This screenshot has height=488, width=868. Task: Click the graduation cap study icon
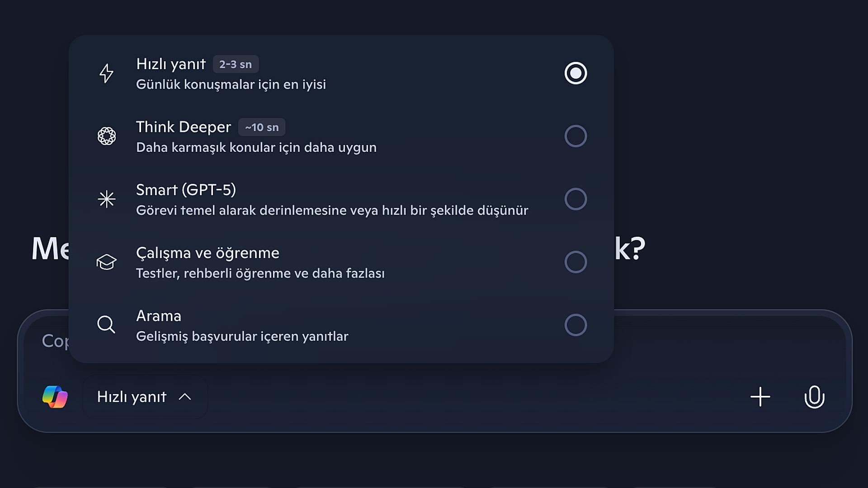(107, 262)
